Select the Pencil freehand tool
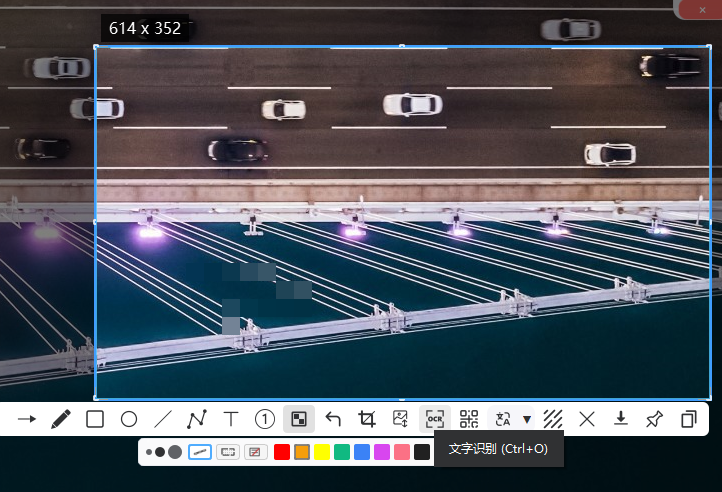This screenshot has height=492, width=722. pos(61,419)
